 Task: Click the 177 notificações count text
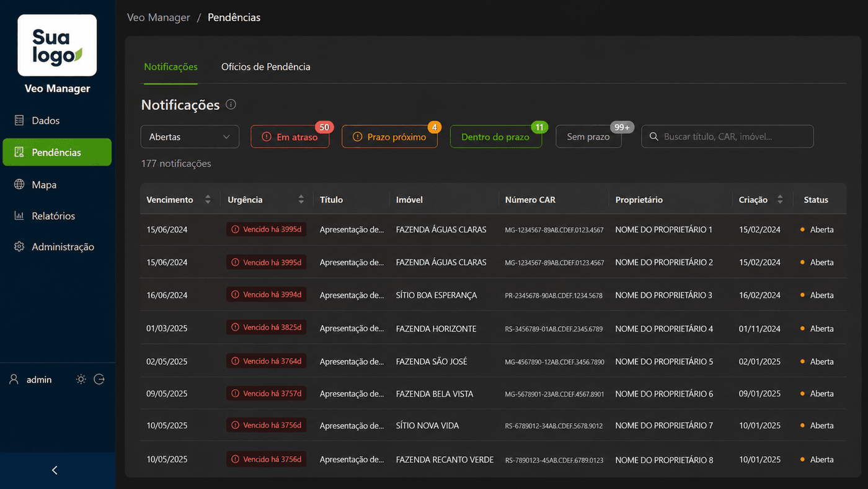click(x=176, y=164)
